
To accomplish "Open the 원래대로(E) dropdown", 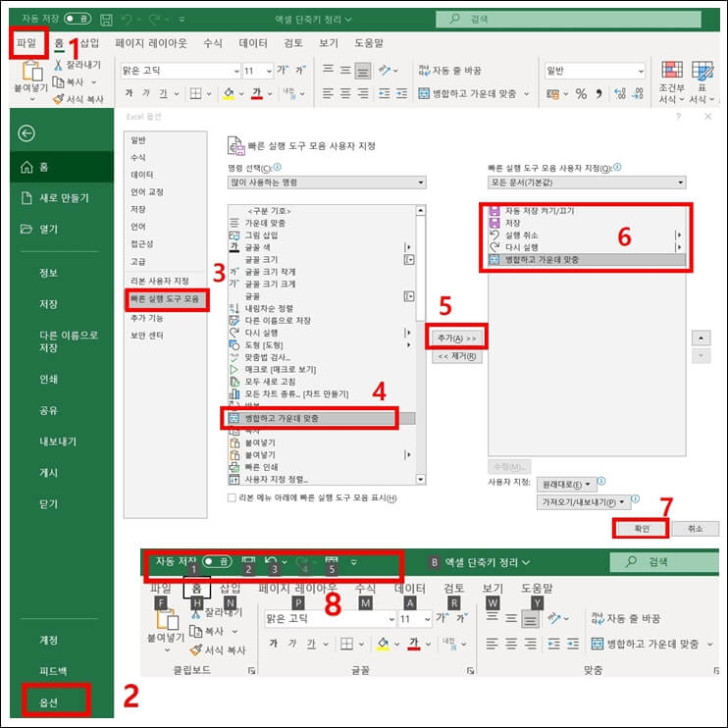I will pyautogui.click(x=566, y=485).
